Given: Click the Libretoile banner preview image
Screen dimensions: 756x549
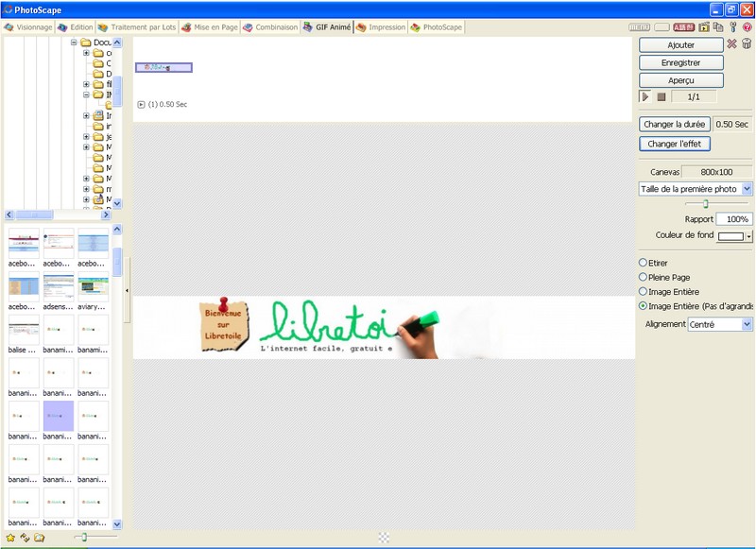Looking at the screenshot, I should coord(384,328).
